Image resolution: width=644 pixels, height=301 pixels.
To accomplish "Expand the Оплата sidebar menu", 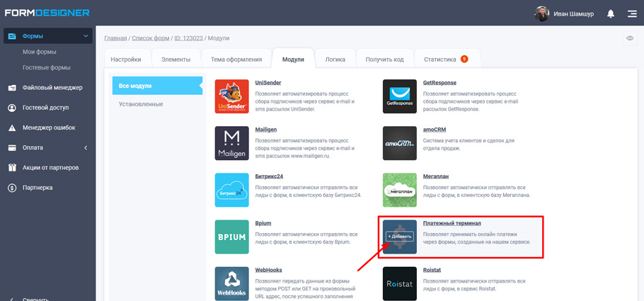I will (86, 147).
